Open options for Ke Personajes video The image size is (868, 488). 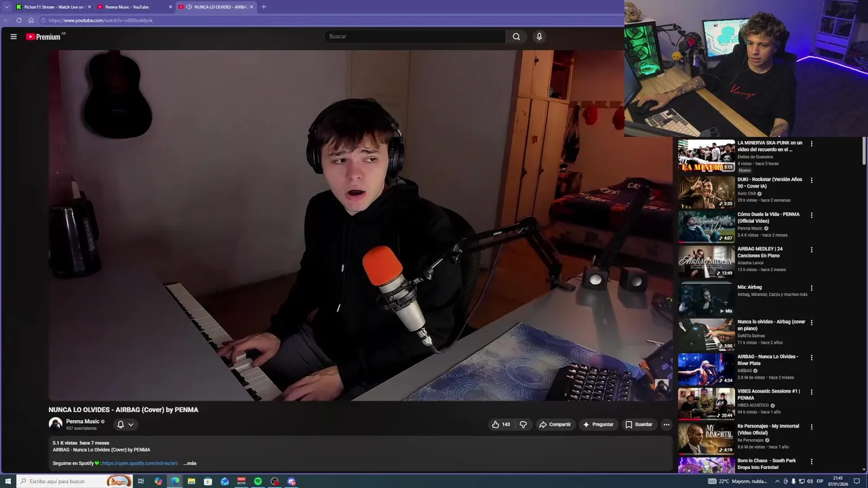pyautogui.click(x=811, y=427)
